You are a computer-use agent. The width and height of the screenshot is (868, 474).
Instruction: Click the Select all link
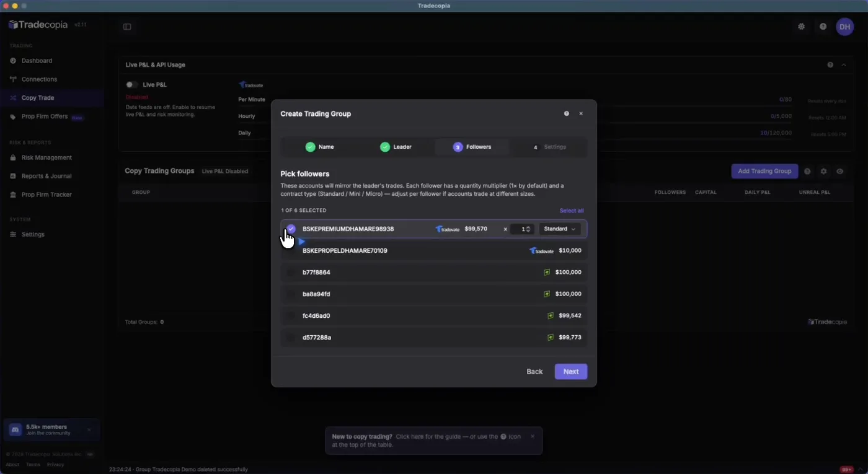[572, 211]
